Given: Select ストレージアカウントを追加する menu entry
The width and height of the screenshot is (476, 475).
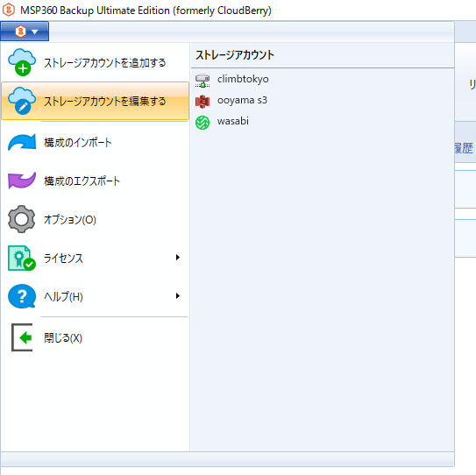Looking at the screenshot, I should (96, 62).
